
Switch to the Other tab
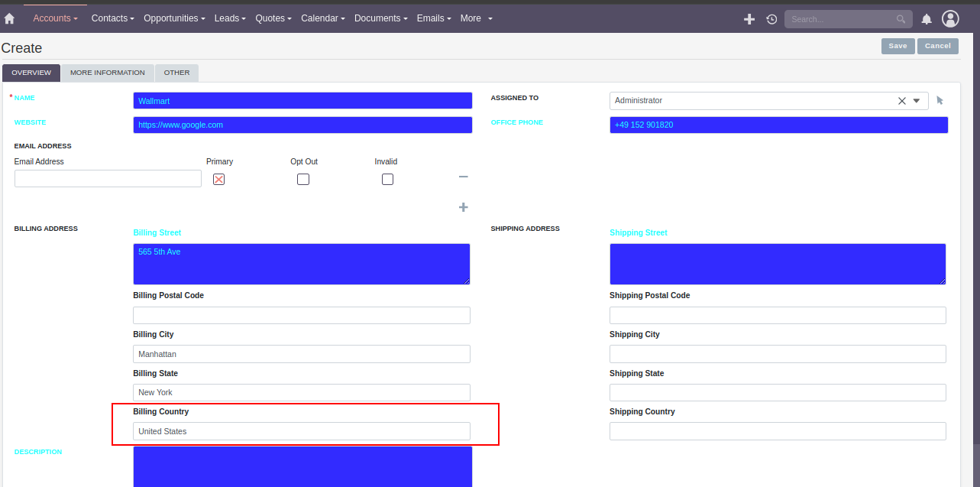click(176, 73)
